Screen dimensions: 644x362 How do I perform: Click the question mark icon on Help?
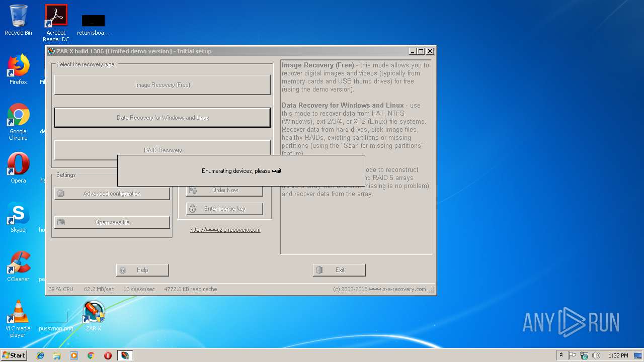tap(123, 270)
